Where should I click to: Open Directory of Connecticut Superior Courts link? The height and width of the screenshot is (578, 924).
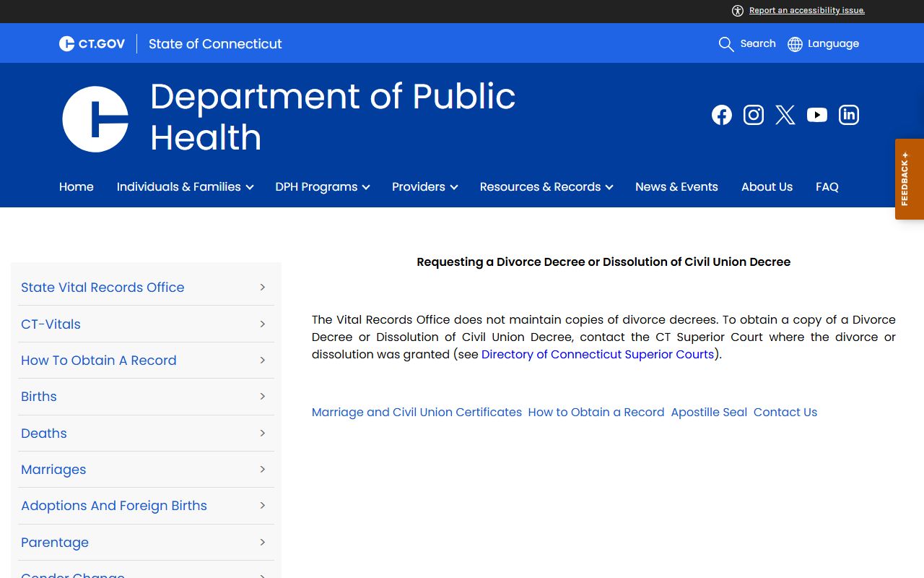[597, 355]
